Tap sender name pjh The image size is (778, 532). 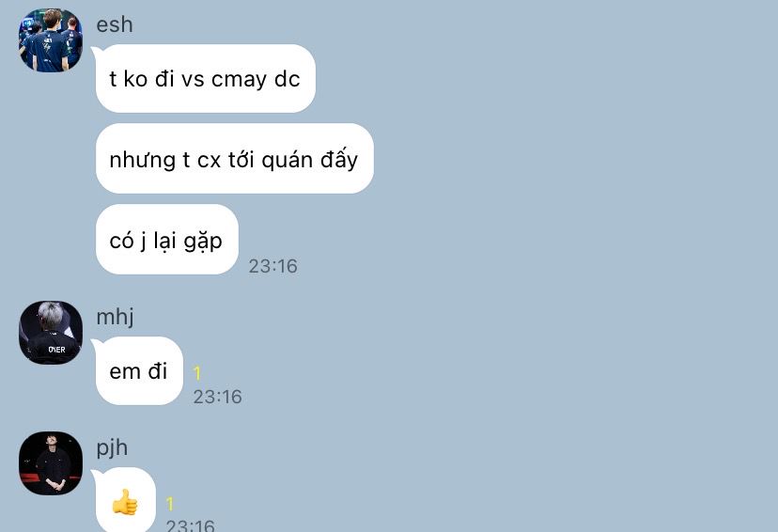112,448
